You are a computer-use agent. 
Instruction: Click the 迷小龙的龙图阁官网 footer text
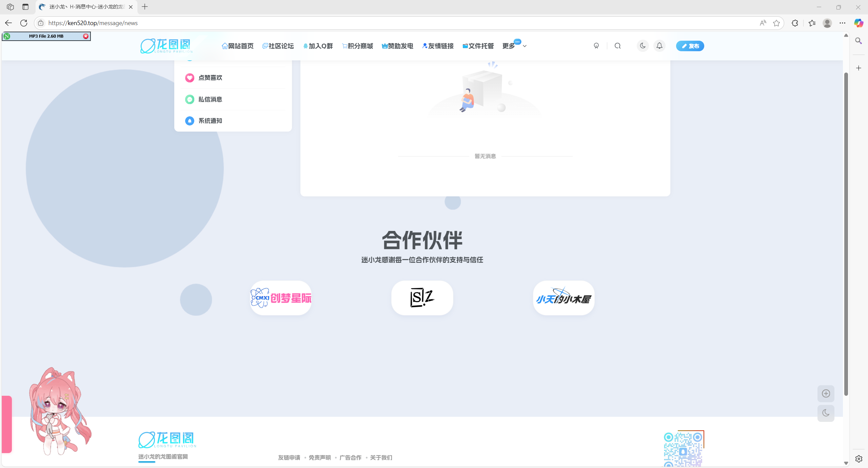click(163, 456)
